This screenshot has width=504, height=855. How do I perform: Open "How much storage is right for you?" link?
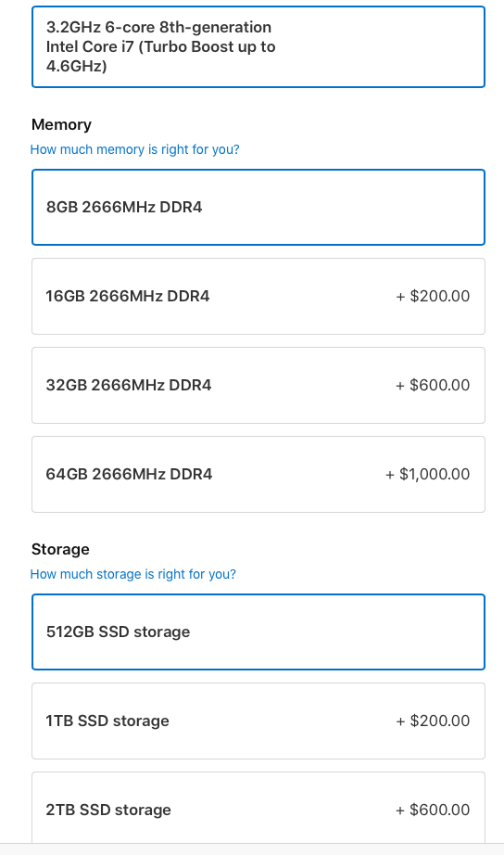pos(132,574)
